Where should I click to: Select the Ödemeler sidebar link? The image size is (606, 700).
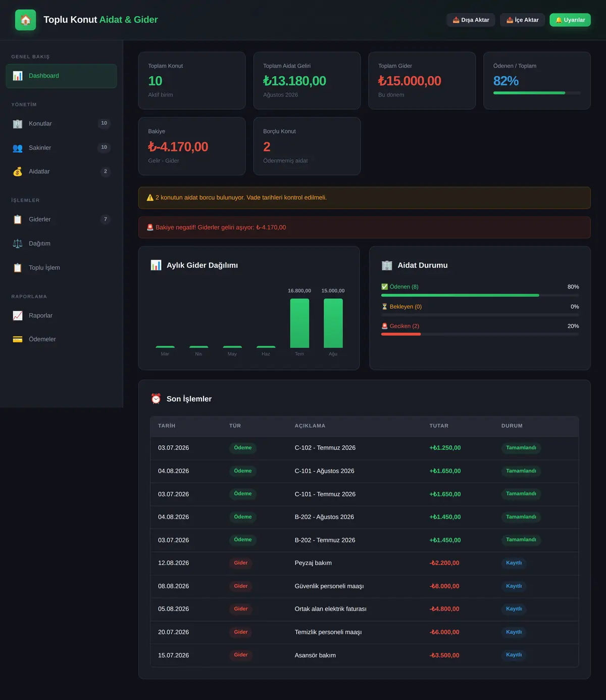[x=61, y=339]
